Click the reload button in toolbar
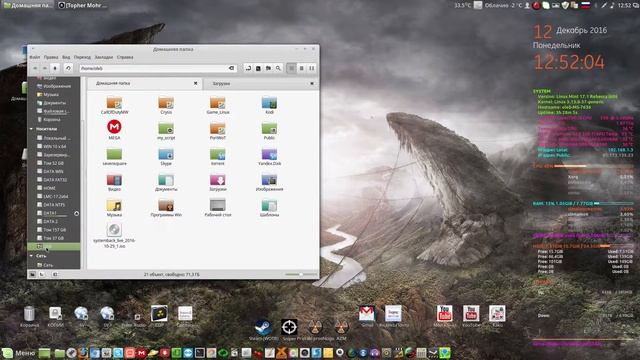Image resolution: width=640 pixels, height=360 pixels. point(68,68)
